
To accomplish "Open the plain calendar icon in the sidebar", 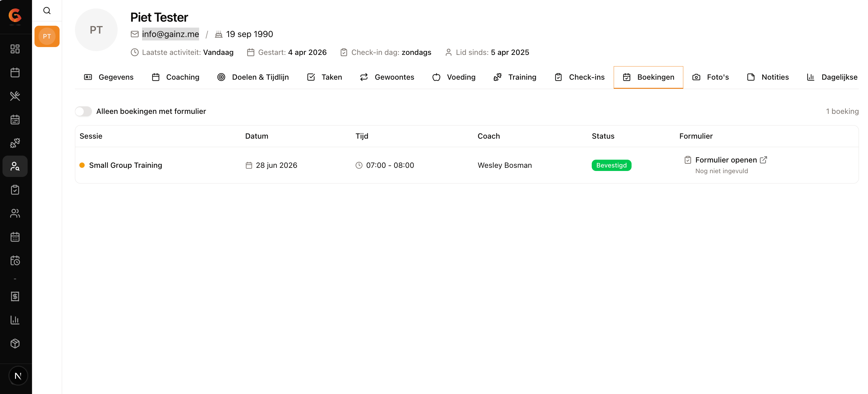I will (x=15, y=72).
